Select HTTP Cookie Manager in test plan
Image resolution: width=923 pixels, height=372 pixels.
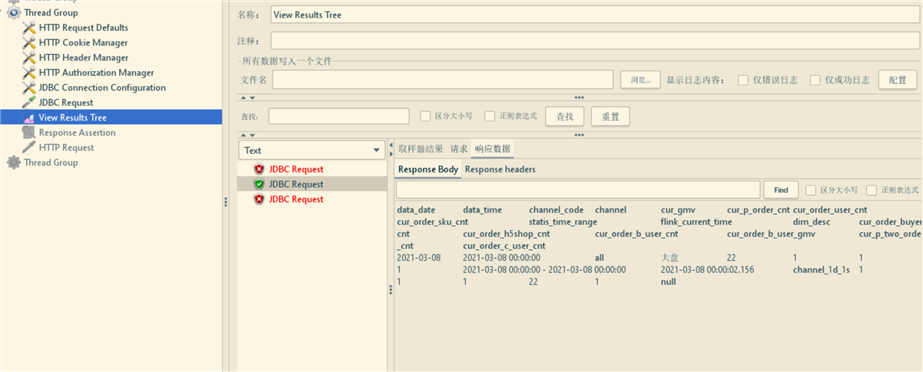[83, 42]
